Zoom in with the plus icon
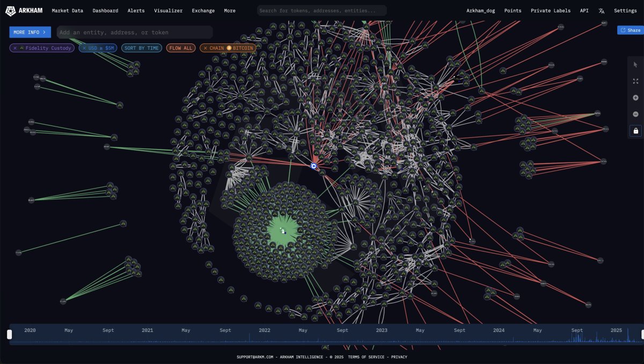 click(x=635, y=98)
